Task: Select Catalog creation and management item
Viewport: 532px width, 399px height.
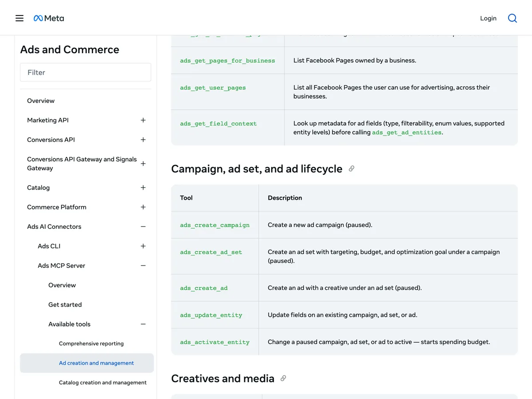Action: 103,383
